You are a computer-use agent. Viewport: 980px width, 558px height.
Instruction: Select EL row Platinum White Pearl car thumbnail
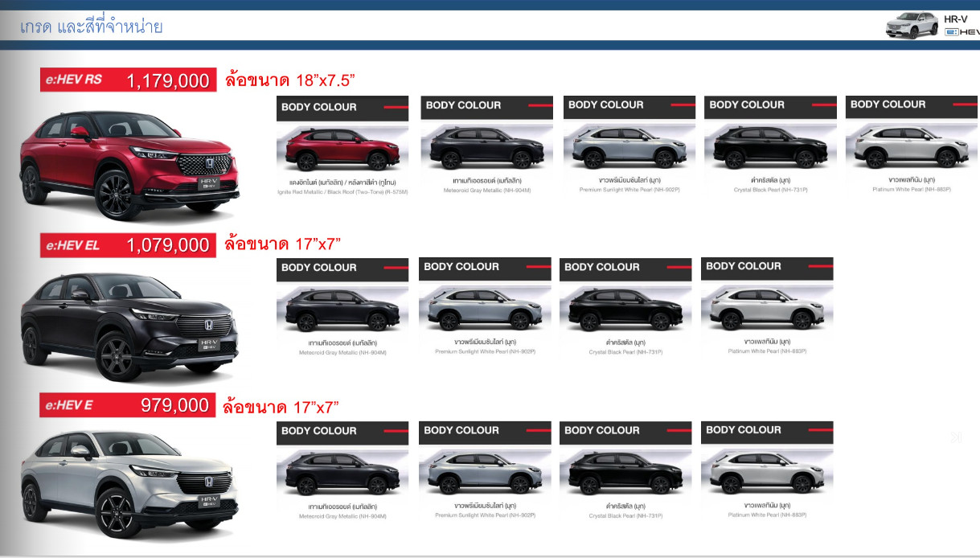coord(767,310)
